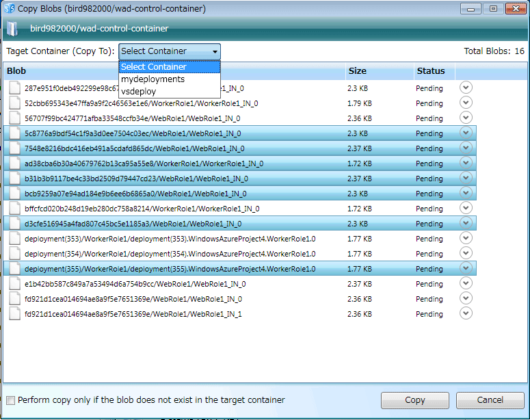Image resolution: width=530 pixels, height=420 pixels.
Task: Select blob name e1b42bb587c849a7a53494d6a754b9cc/WebRole1/WebRole1_IN_0
Action: click(135, 284)
